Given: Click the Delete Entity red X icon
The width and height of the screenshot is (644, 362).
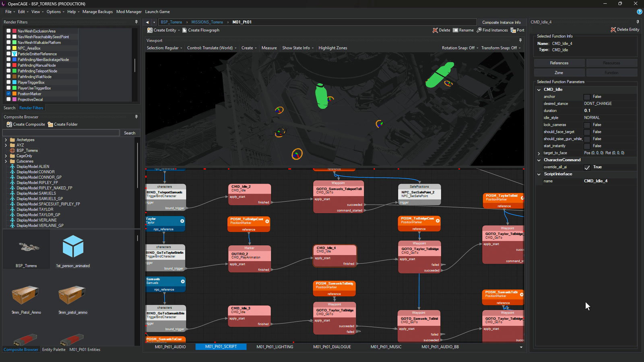Looking at the screenshot, I should (613, 30).
